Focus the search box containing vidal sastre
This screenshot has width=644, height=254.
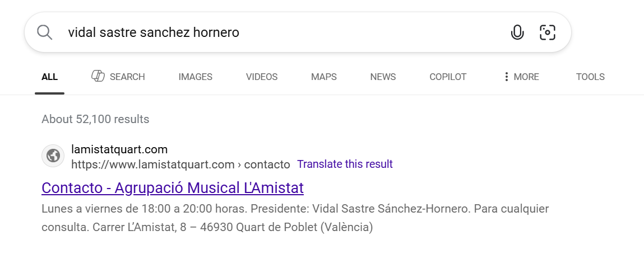pos(284,32)
